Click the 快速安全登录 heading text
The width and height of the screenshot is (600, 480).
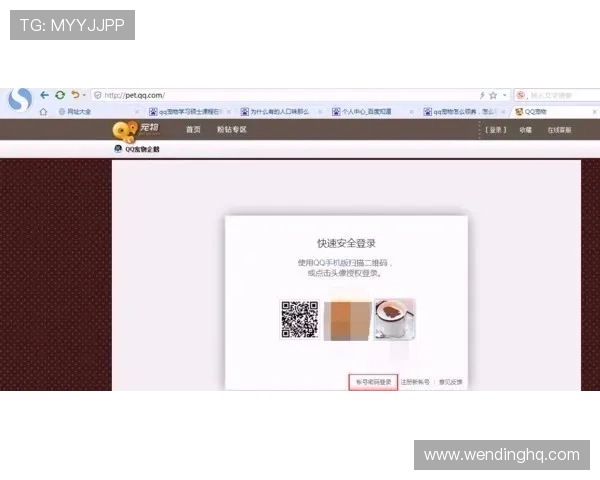coord(346,243)
